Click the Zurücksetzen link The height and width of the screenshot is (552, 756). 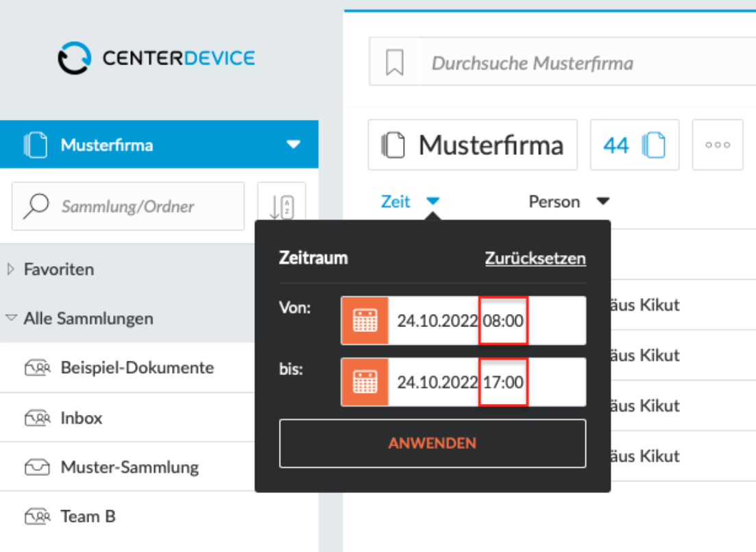pyautogui.click(x=535, y=258)
